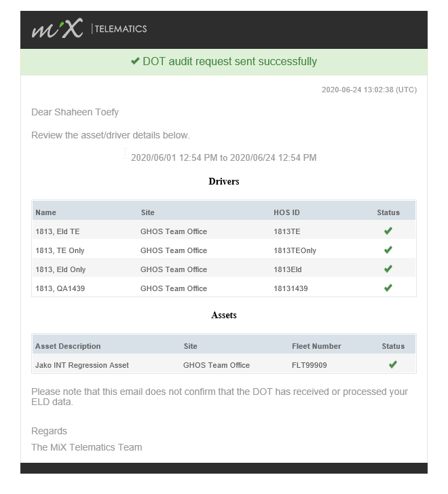This screenshot has height=494, width=448.
Task: Click the success banner checkmark icon
Action: [x=135, y=61]
